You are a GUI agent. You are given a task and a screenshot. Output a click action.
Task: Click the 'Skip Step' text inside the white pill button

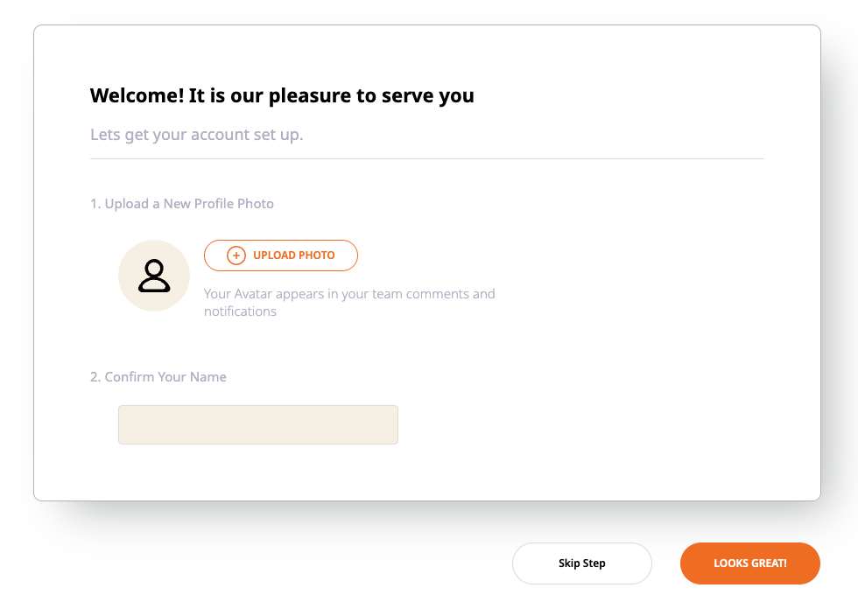(x=582, y=563)
